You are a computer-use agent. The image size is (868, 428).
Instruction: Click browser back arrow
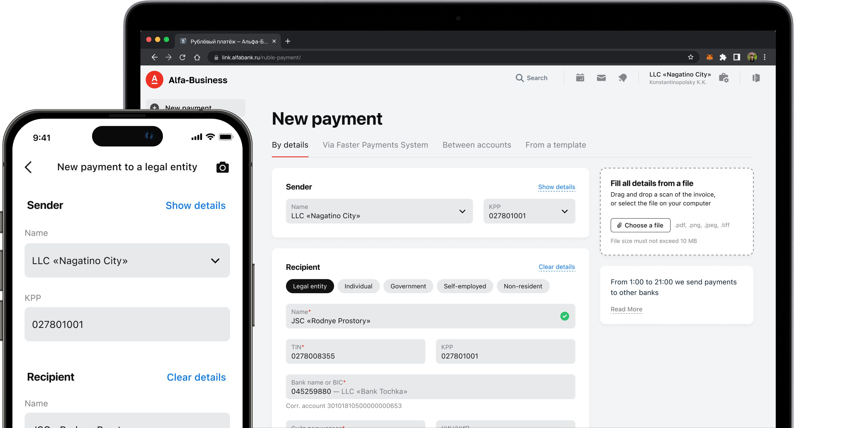pos(154,57)
